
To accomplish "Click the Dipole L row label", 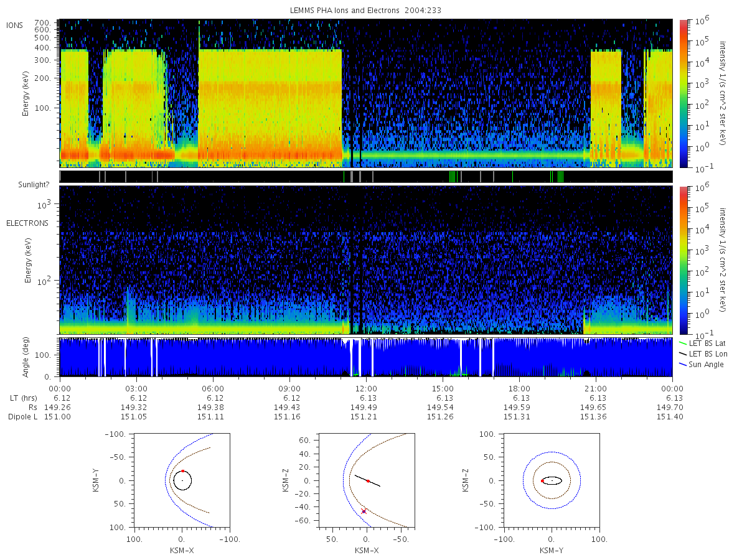I will pyautogui.click(x=23, y=416).
